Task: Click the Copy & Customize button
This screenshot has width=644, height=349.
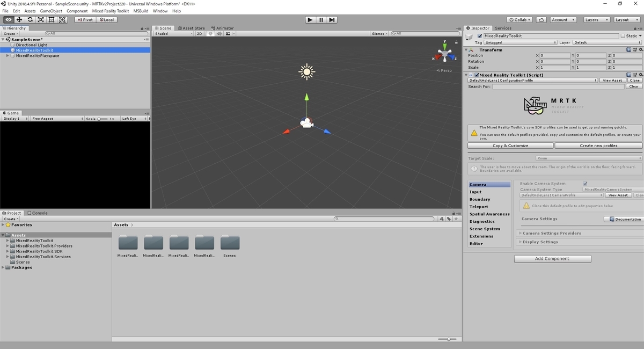Action: pos(510,146)
